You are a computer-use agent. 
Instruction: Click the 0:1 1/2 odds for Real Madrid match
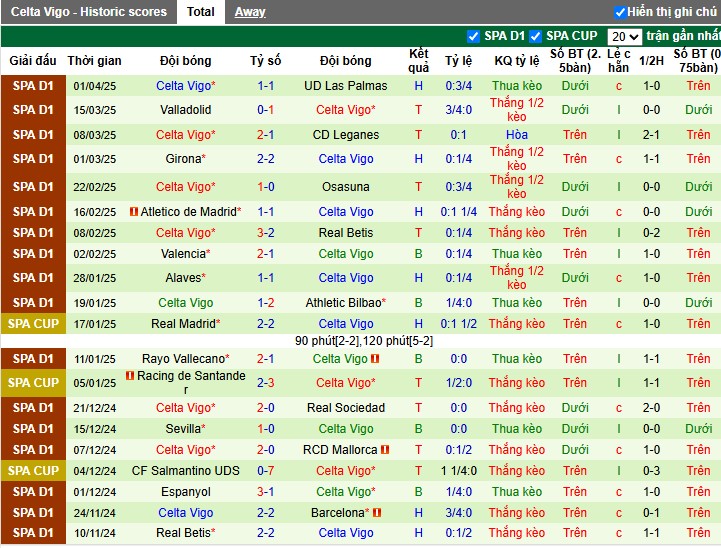click(458, 324)
